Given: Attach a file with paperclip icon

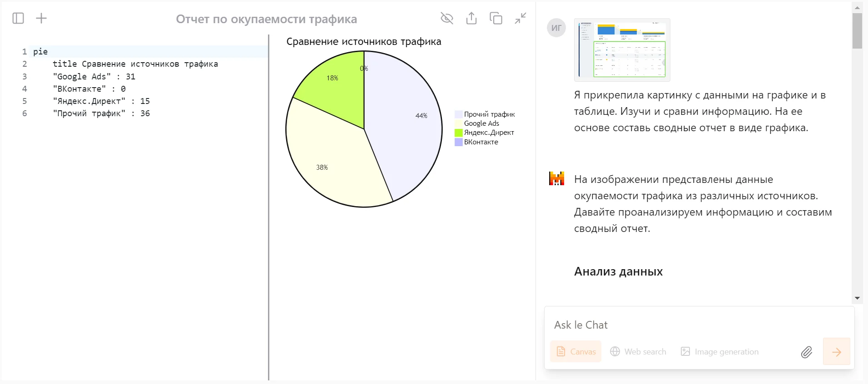Looking at the screenshot, I should [x=807, y=352].
